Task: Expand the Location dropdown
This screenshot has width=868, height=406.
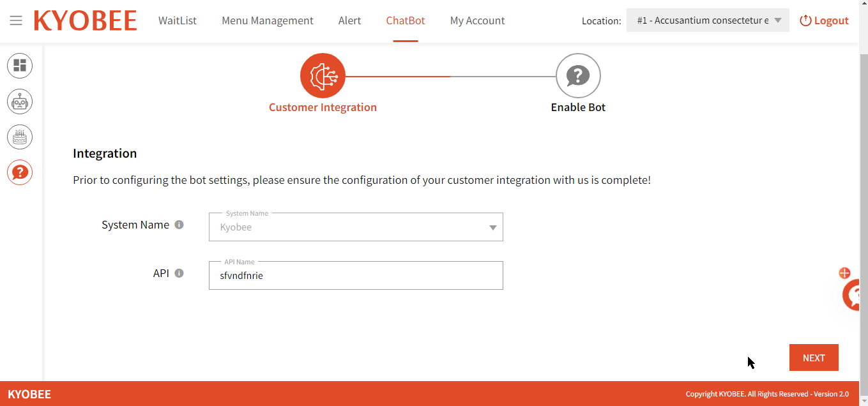Action: (x=708, y=20)
